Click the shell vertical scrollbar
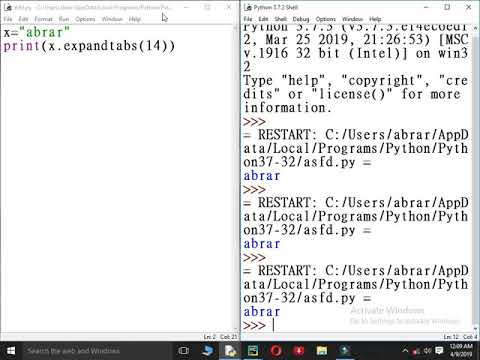Screen dimensions: 480x360 coord(476,178)
